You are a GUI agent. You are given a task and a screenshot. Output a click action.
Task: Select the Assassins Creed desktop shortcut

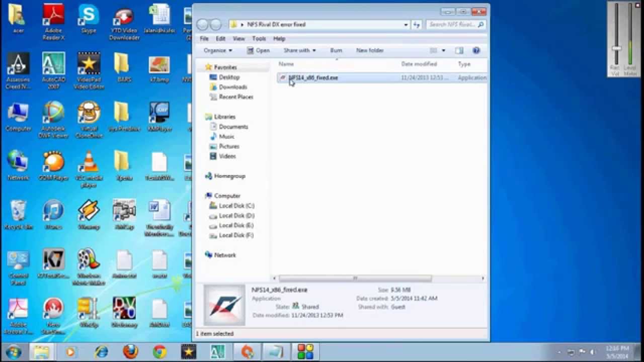coord(18,70)
